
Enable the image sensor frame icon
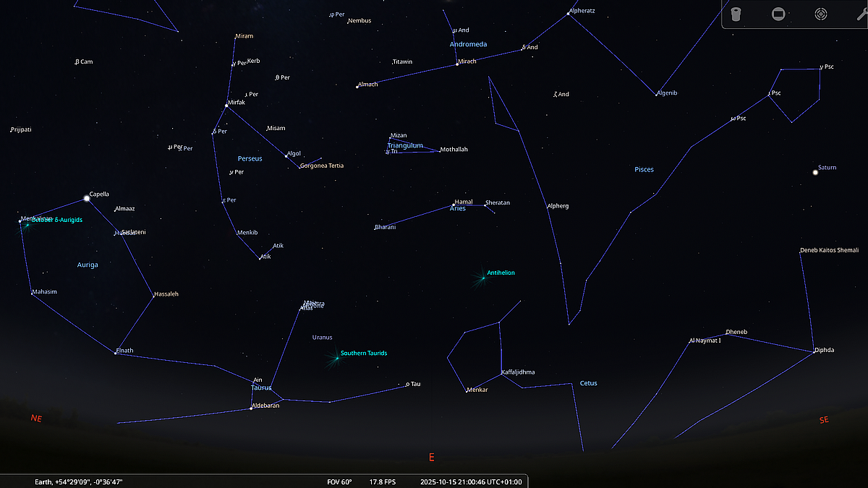pyautogui.click(x=778, y=14)
